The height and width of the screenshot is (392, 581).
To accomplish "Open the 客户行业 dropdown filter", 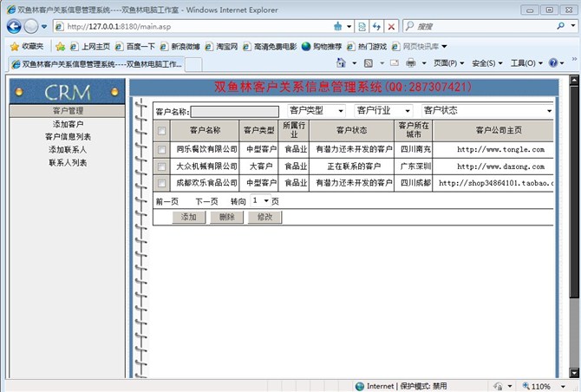I will coord(383,110).
